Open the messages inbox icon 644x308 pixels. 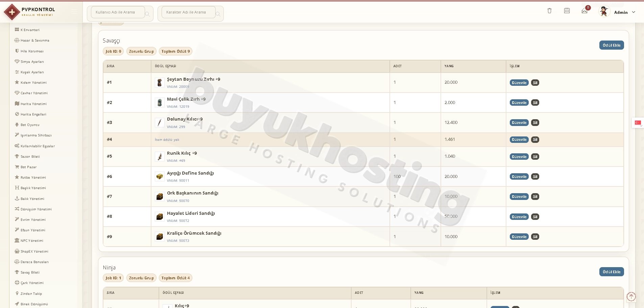click(x=585, y=11)
